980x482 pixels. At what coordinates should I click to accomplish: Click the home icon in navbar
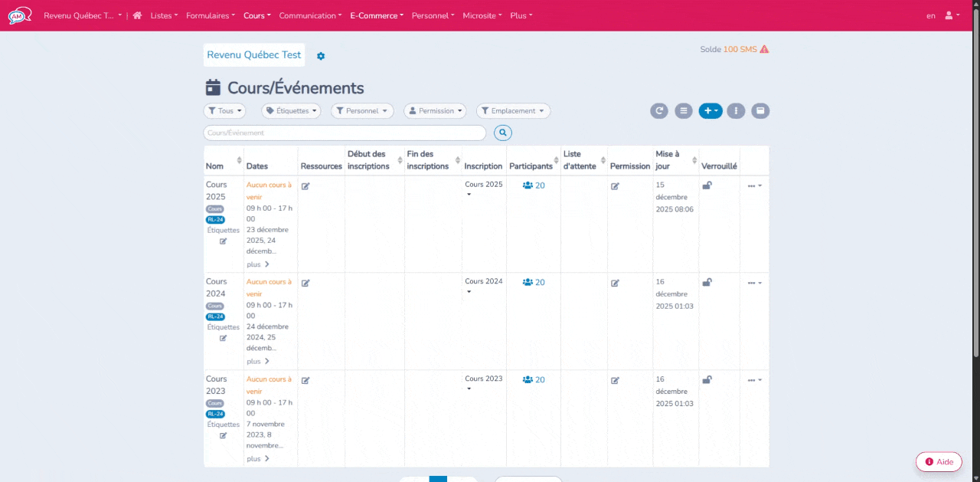tap(137, 15)
